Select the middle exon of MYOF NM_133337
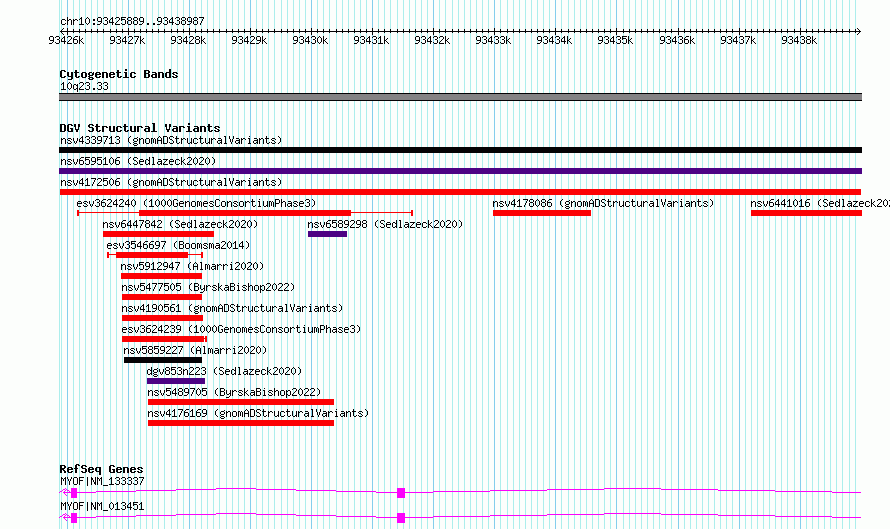This screenshot has width=890, height=529. pos(401,493)
